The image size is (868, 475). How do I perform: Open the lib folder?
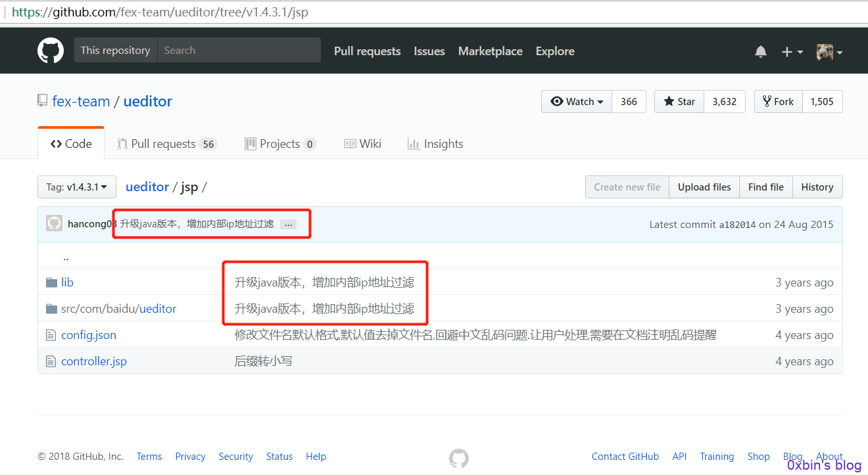pyautogui.click(x=67, y=283)
